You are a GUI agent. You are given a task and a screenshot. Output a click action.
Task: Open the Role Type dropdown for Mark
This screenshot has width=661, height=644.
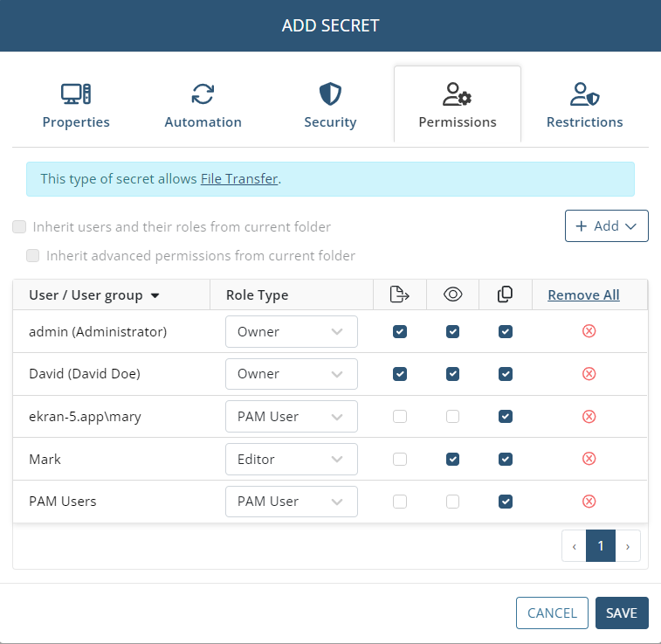pos(291,459)
